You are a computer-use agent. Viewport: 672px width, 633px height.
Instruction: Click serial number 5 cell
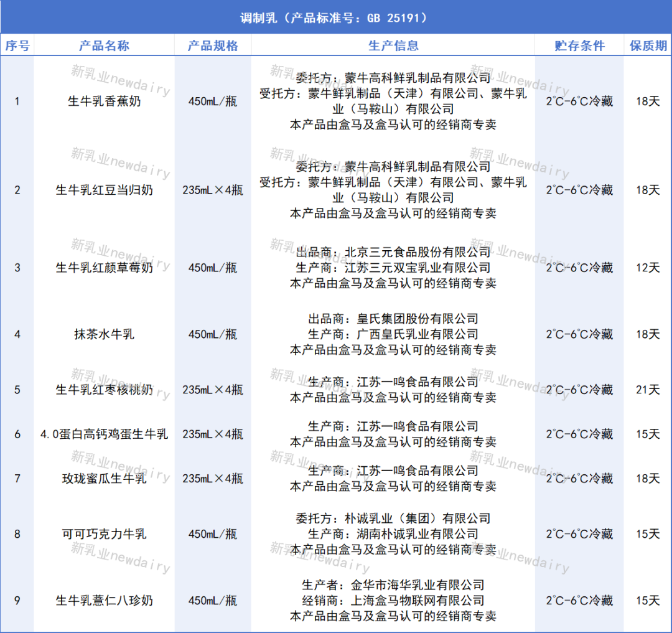[17, 390]
